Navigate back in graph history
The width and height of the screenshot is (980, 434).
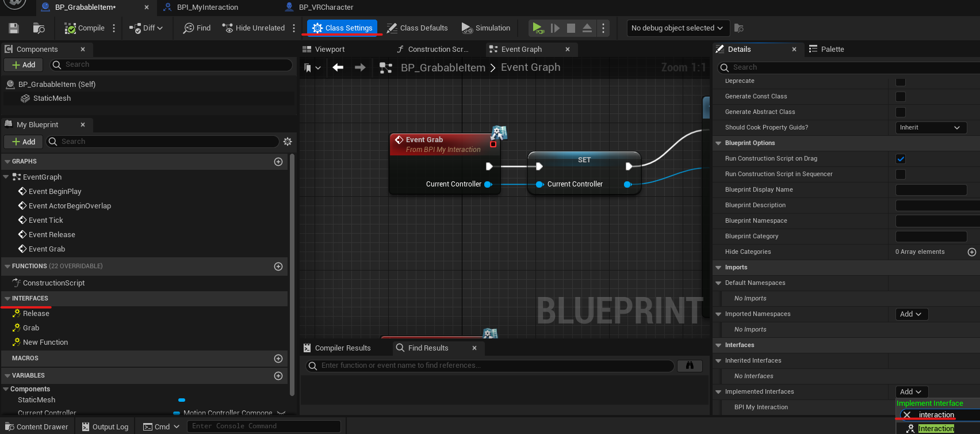pos(338,68)
